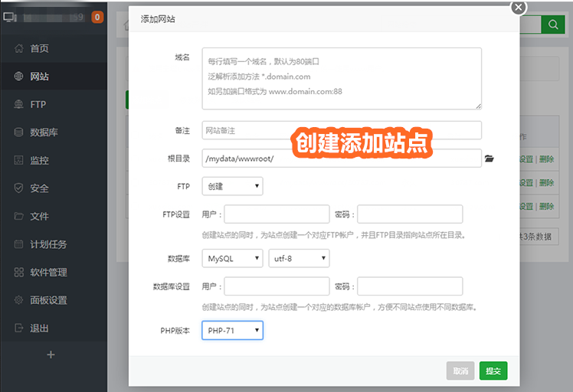Open FTP section in sidebar
The width and height of the screenshot is (573, 392).
click(x=38, y=104)
